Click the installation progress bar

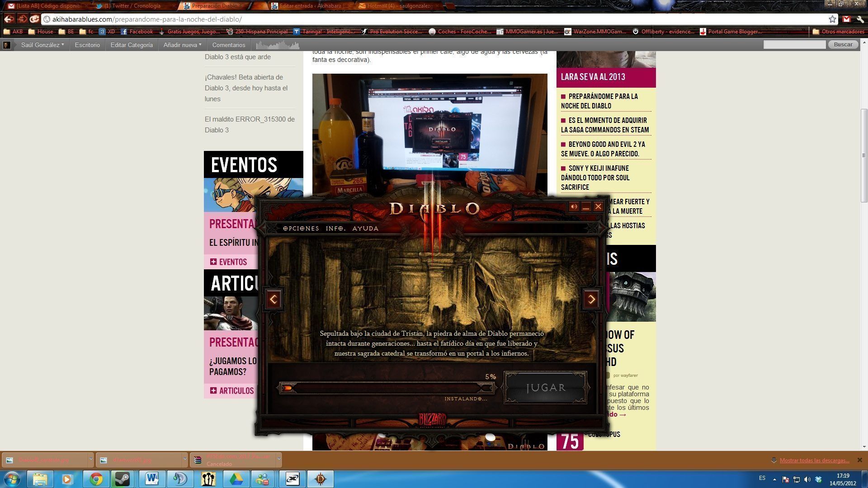[x=387, y=388]
